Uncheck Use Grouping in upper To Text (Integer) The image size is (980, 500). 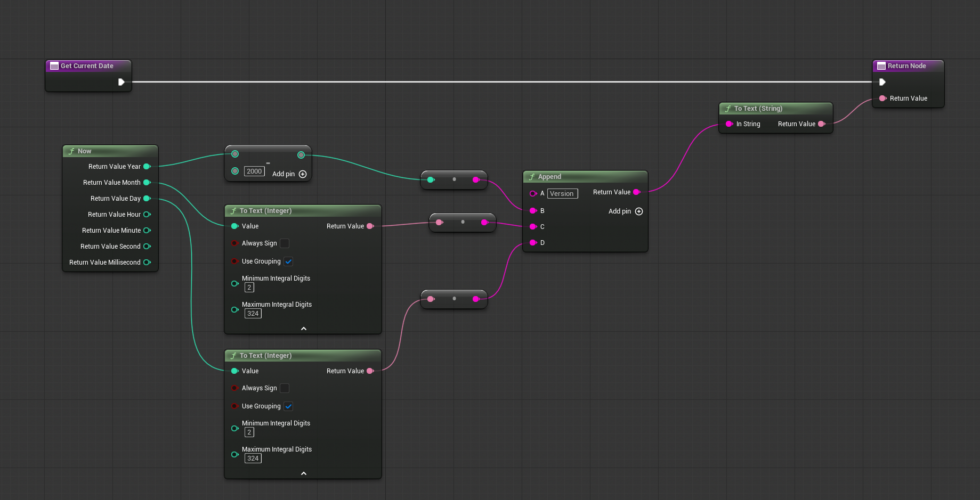[x=288, y=261]
